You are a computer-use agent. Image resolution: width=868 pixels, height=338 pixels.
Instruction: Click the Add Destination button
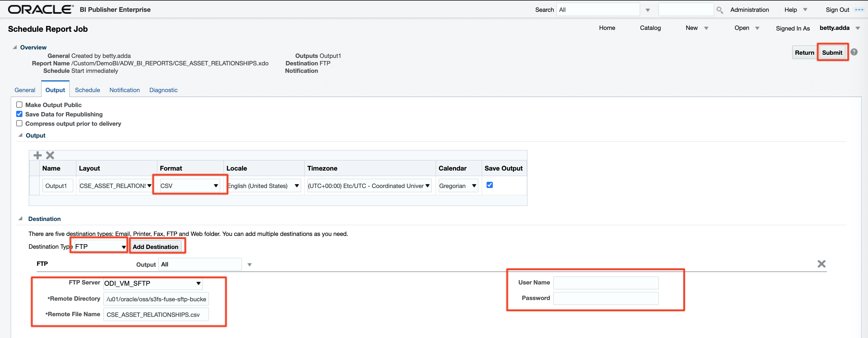tap(155, 247)
